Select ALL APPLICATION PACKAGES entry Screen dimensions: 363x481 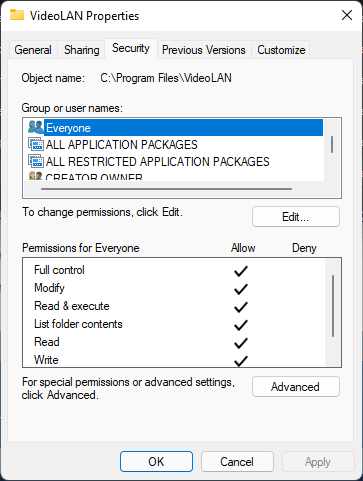tap(122, 145)
